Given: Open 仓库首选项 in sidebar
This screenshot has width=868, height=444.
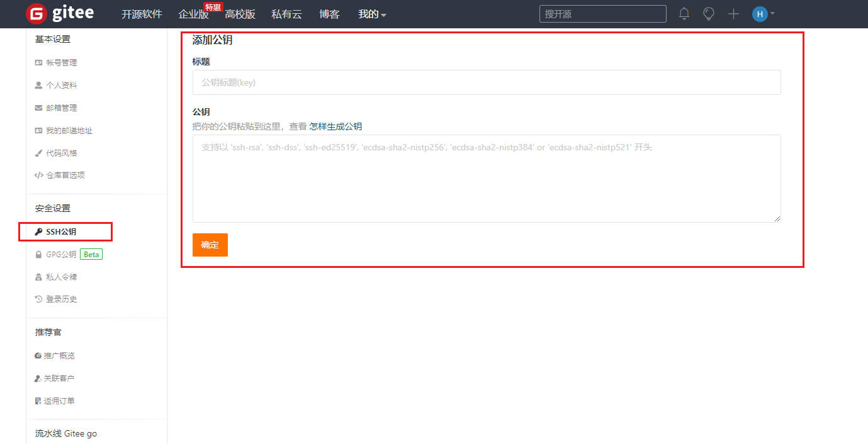Looking at the screenshot, I should (x=65, y=175).
